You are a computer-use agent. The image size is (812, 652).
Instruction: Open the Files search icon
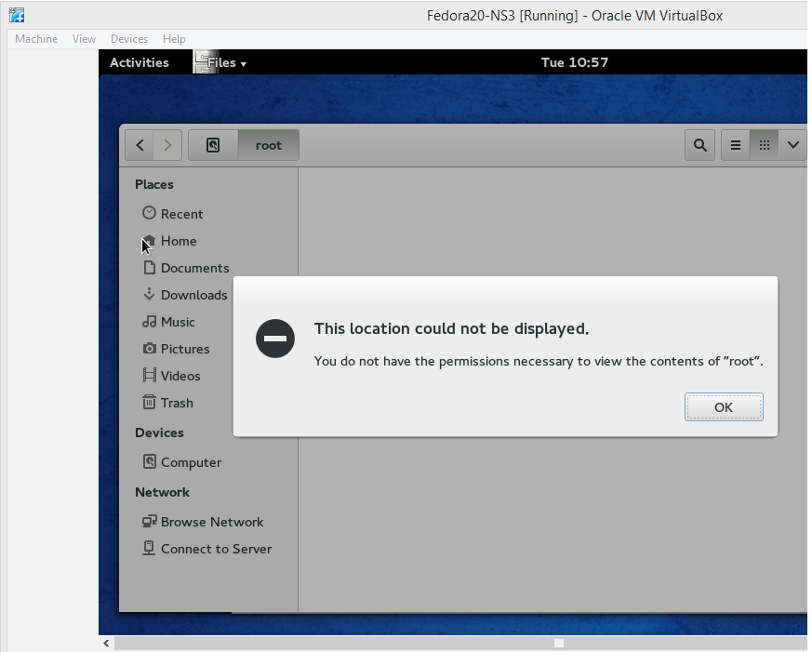(x=699, y=145)
